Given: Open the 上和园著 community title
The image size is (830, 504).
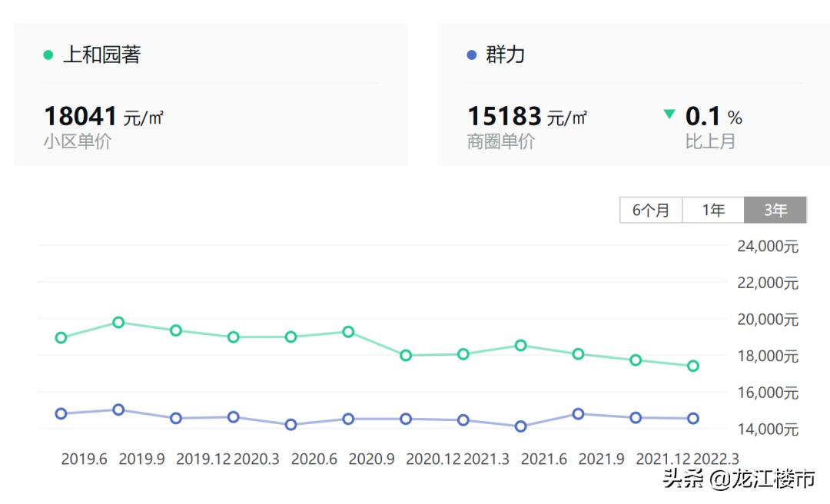Looking at the screenshot, I should click(101, 55).
